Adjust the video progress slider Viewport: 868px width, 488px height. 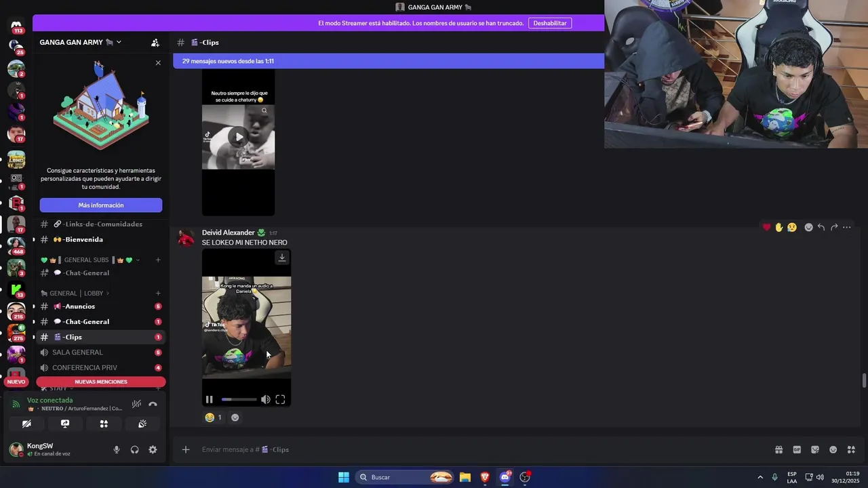coord(239,399)
